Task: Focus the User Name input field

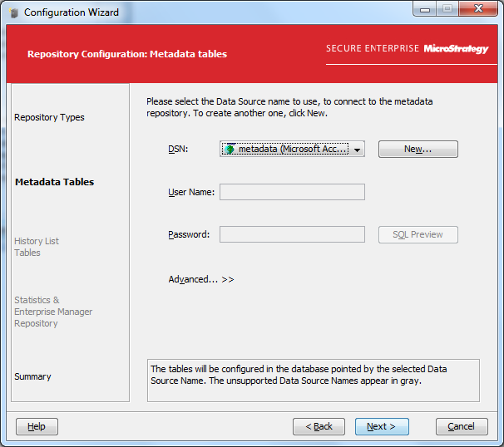Action: point(292,192)
